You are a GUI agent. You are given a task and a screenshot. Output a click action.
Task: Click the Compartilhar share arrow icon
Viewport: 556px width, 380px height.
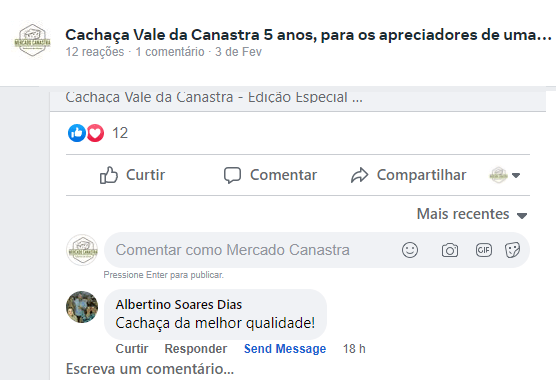pos(360,175)
